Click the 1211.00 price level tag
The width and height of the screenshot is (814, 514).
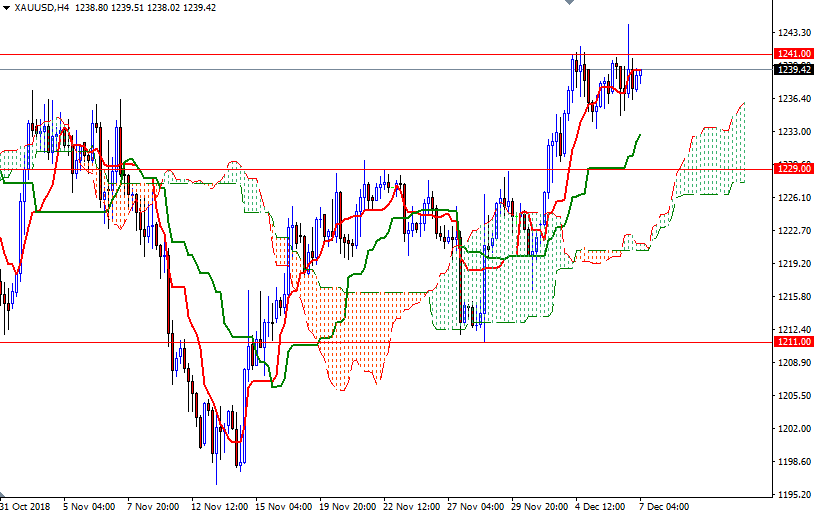(792, 342)
